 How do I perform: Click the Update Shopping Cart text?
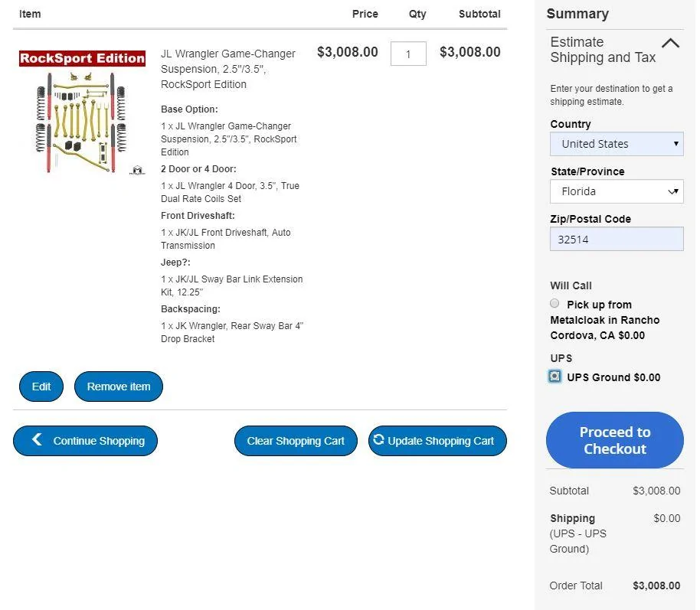[440, 441]
